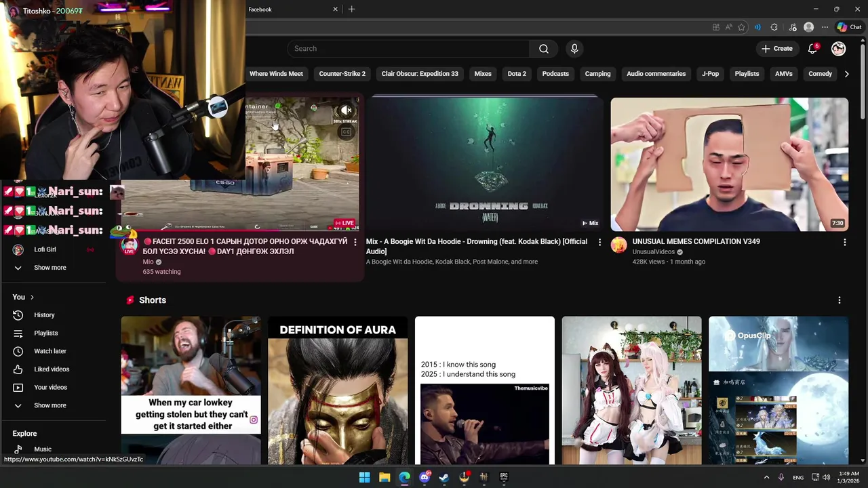Show more filter chips with right arrow

[846, 74]
